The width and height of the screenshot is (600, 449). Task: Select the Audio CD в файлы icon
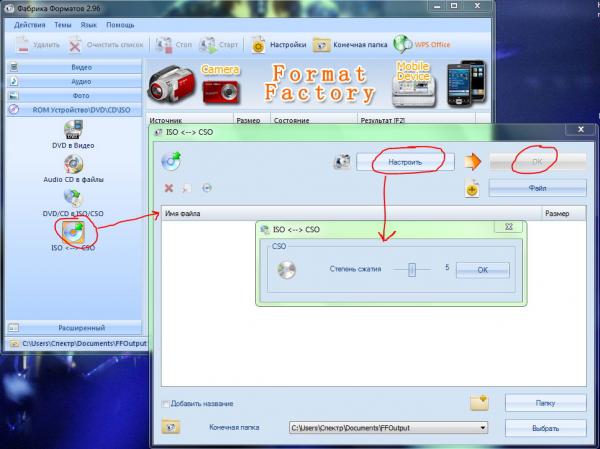click(x=73, y=164)
